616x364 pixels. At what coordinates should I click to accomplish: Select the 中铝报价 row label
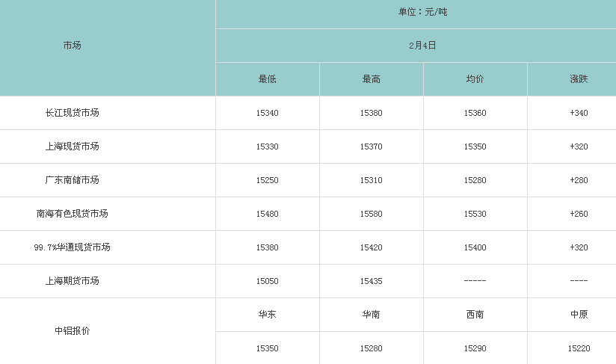pyautogui.click(x=72, y=331)
